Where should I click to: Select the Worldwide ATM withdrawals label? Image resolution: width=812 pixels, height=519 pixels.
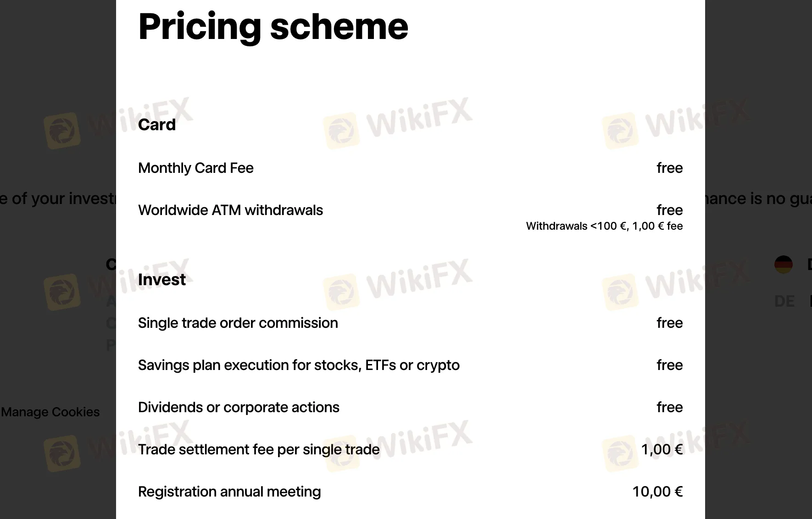230,210
